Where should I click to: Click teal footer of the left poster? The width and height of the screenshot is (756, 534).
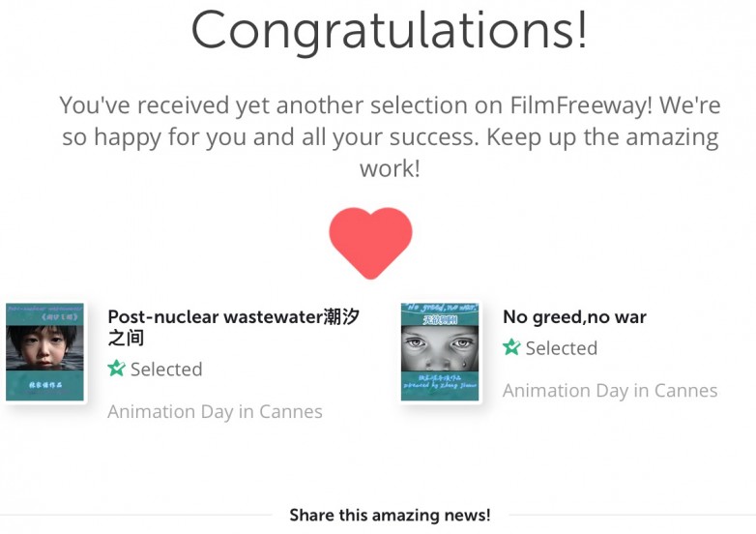point(44,385)
